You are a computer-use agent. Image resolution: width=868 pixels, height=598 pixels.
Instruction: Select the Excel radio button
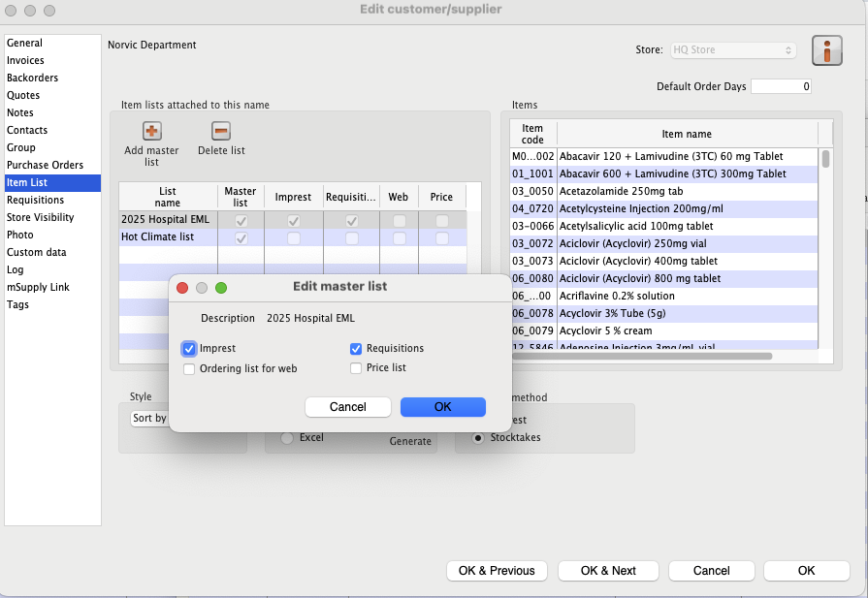(x=287, y=438)
